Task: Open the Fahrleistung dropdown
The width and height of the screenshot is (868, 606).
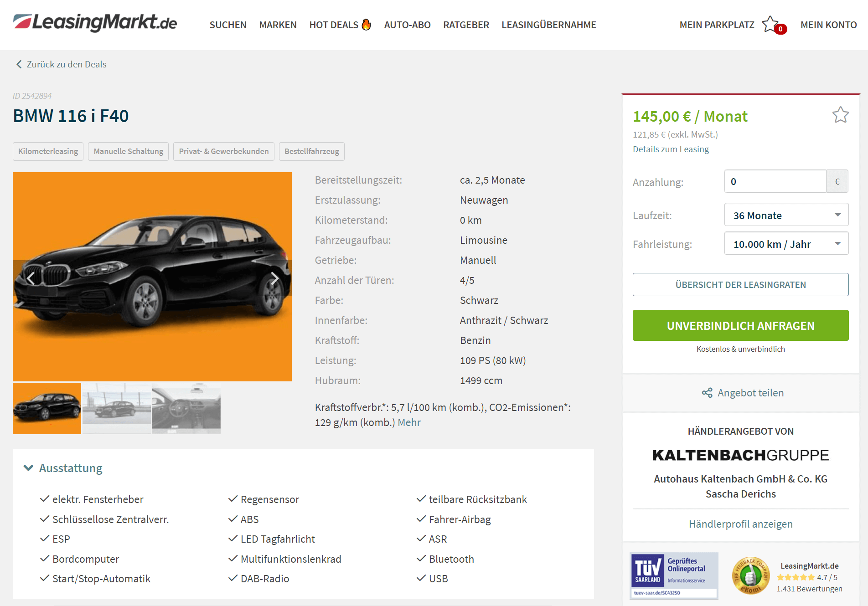Action: 786,243
